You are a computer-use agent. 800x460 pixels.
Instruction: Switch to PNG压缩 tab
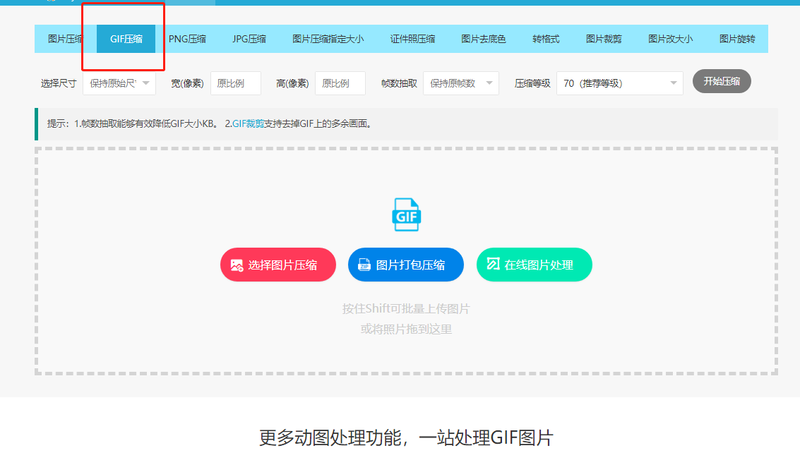(x=187, y=39)
